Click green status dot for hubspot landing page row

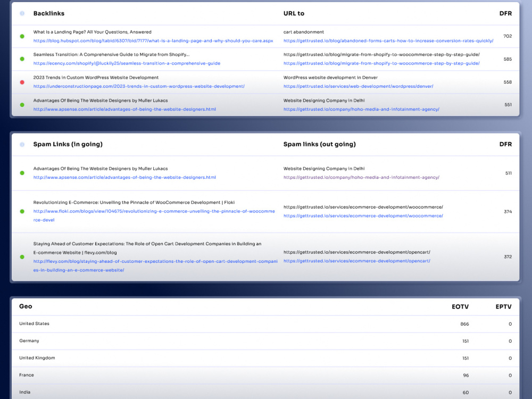click(22, 36)
